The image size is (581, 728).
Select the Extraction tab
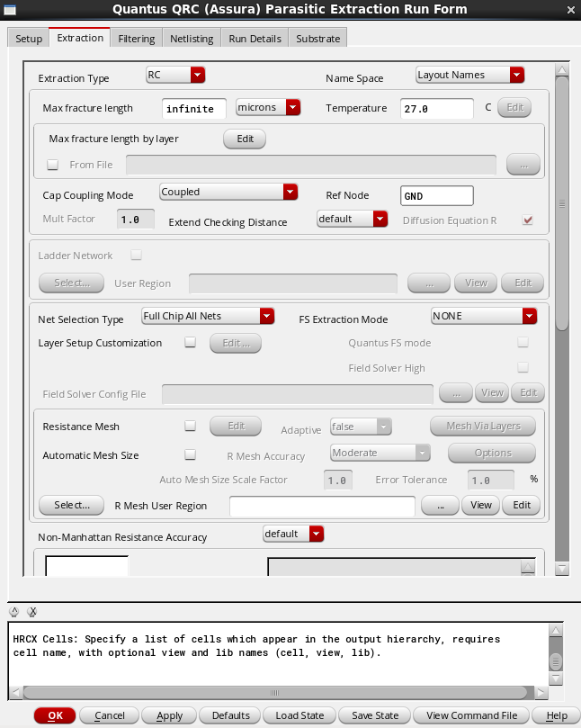tap(80, 38)
